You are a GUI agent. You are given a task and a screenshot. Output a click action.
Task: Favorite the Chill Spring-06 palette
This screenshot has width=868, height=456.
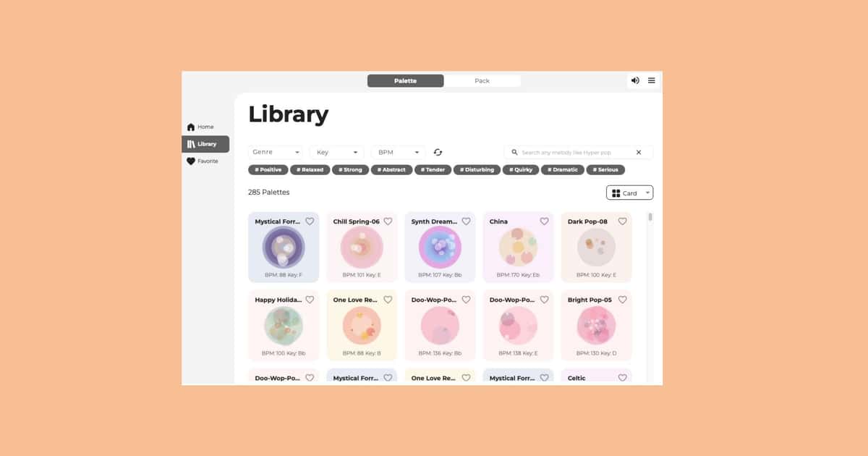pos(388,221)
